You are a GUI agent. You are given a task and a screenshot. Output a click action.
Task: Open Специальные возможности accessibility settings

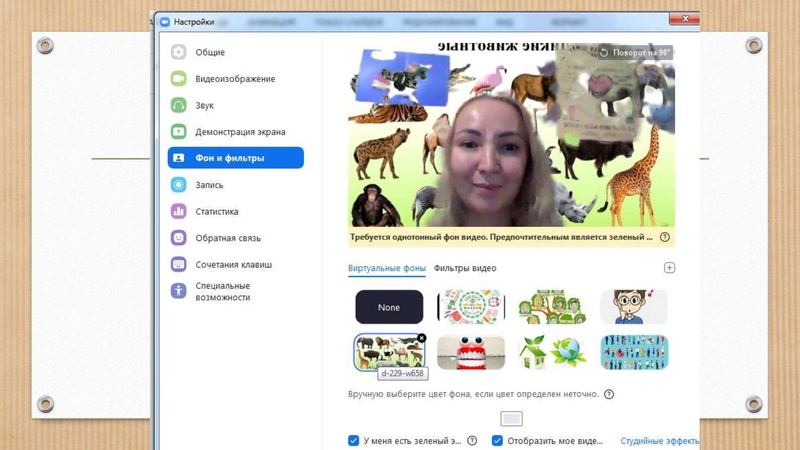click(x=222, y=291)
